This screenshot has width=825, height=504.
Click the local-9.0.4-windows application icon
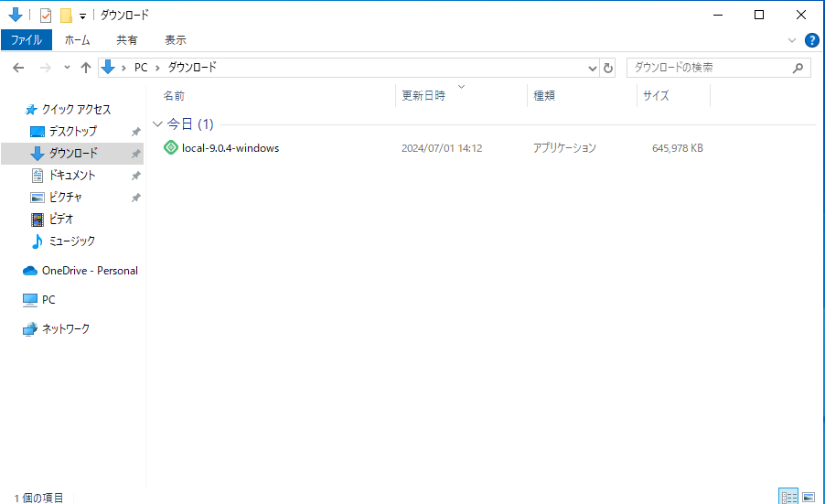pos(170,148)
